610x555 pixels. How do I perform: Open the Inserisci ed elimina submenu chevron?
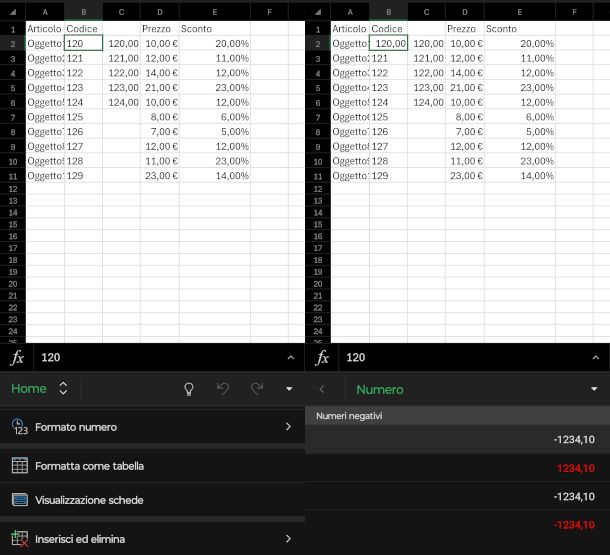(x=288, y=539)
